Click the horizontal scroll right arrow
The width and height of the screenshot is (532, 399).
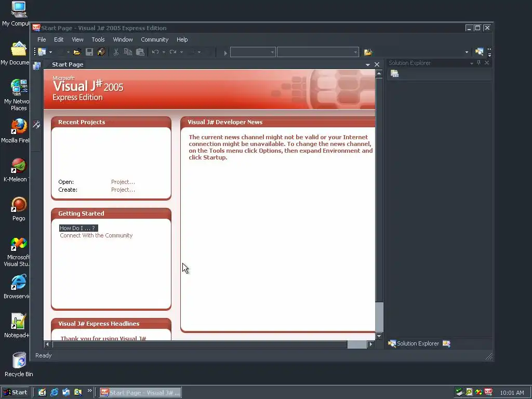371,344
